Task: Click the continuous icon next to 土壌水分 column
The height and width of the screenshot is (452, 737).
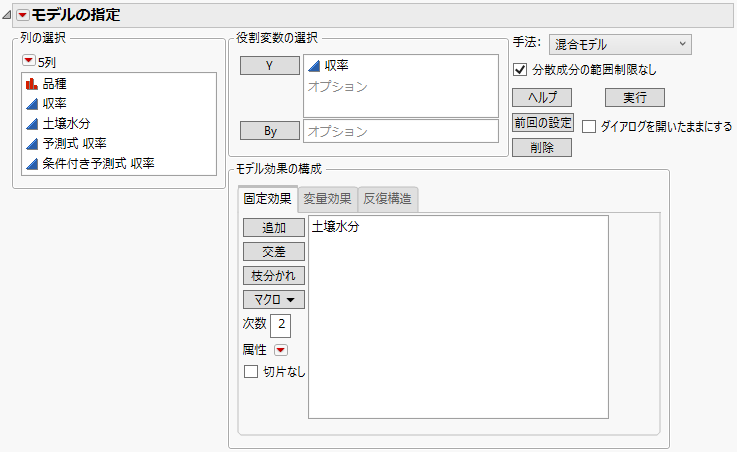Action: (32, 124)
